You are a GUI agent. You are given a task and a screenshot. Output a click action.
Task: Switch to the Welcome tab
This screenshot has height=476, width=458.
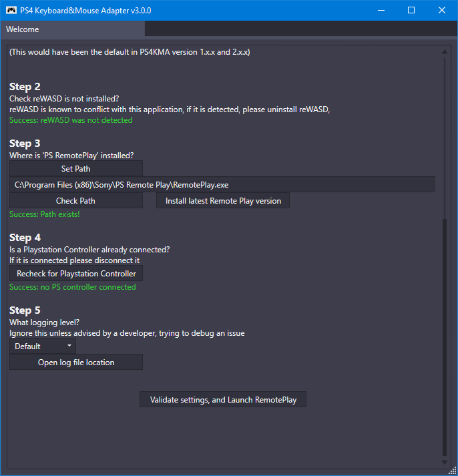point(73,29)
